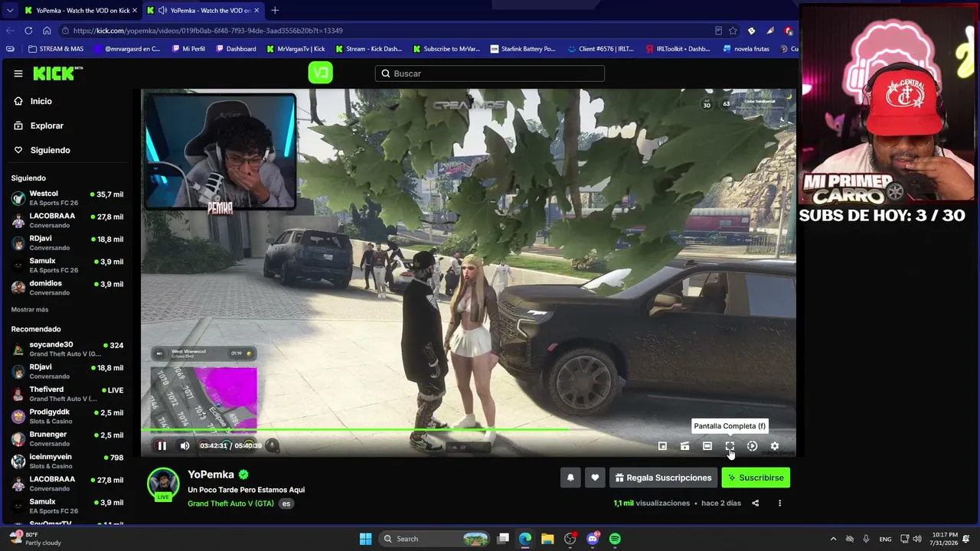Click the Regala Suscripciones button
The width and height of the screenshot is (980, 551).
click(x=663, y=478)
